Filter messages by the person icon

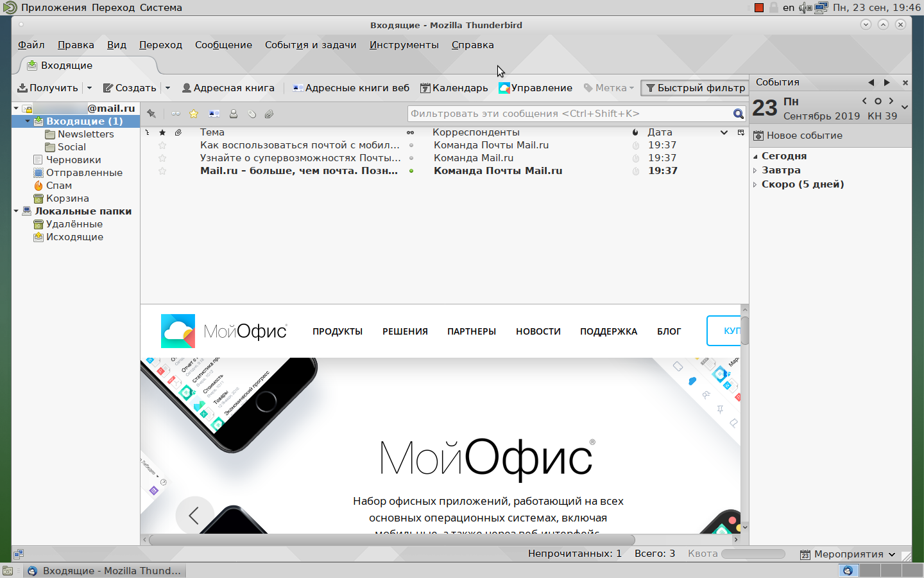(234, 114)
